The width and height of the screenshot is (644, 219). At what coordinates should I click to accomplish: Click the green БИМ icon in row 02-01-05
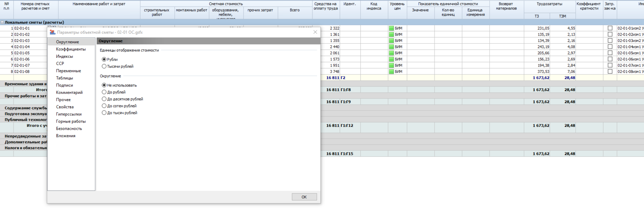coord(391,53)
